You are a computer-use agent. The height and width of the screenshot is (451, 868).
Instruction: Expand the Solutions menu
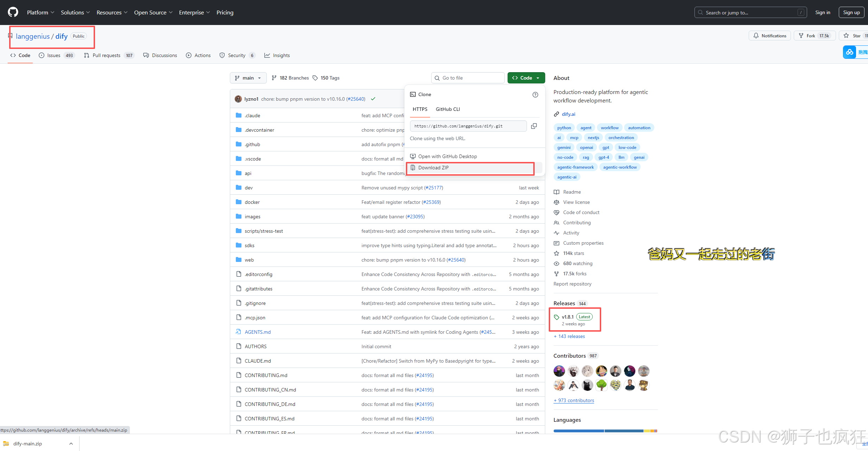click(x=75, y=12)
